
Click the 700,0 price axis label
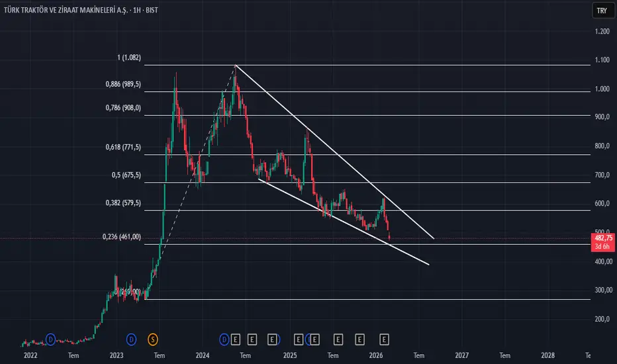coord(602,175)
